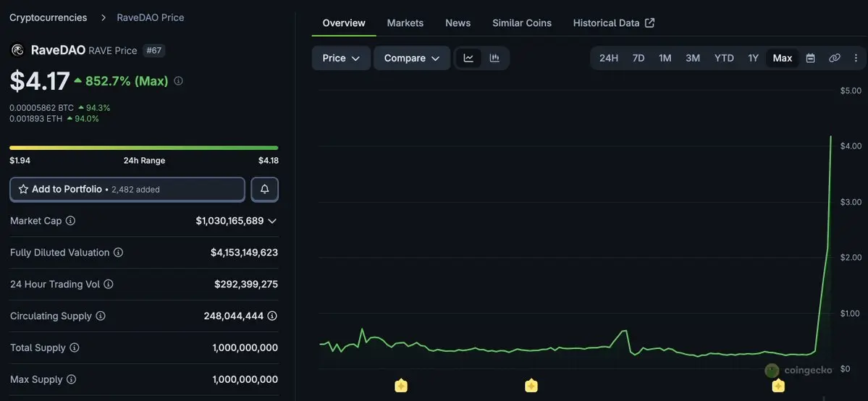Open the Historical Data external link tab
This screenshot has width=868, height=401.
click(614, 22)
